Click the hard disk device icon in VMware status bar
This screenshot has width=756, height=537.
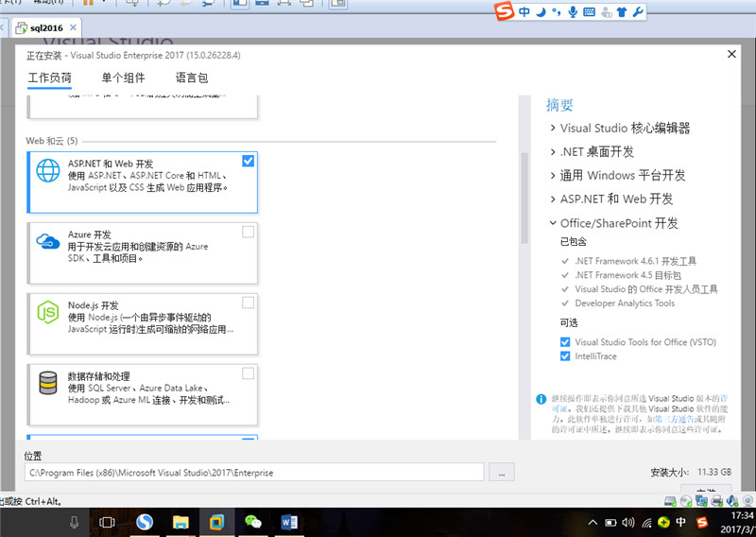coord(670,501)
